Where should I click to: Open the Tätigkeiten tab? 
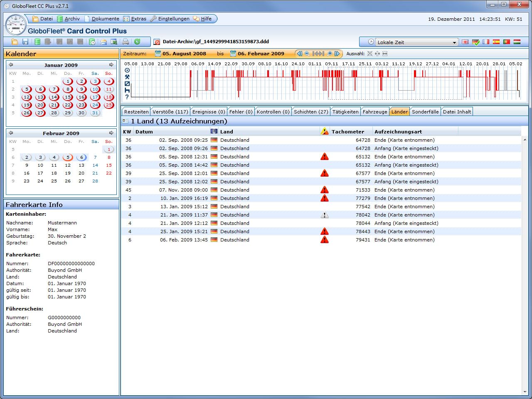click(x=345, y=112)
